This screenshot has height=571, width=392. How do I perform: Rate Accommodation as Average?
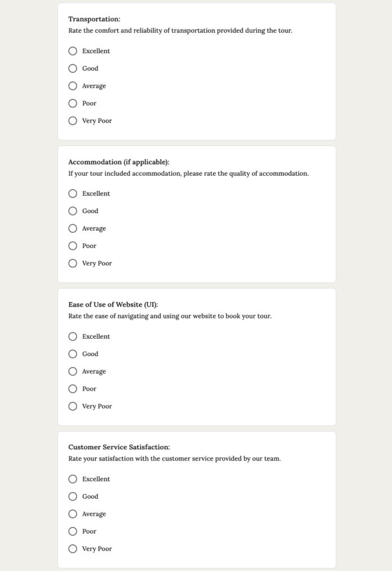coord(73,228)
